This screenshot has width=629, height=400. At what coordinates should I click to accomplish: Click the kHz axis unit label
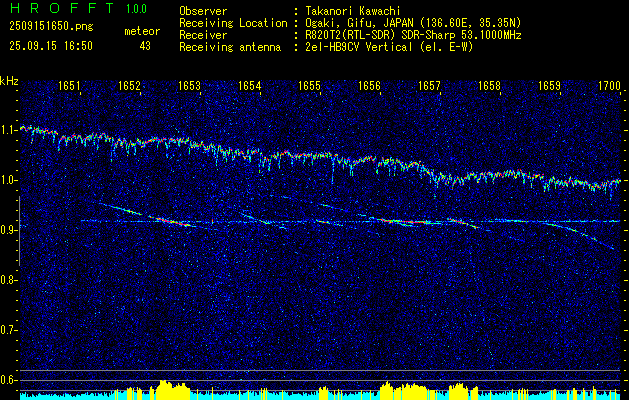pos(9,81)
